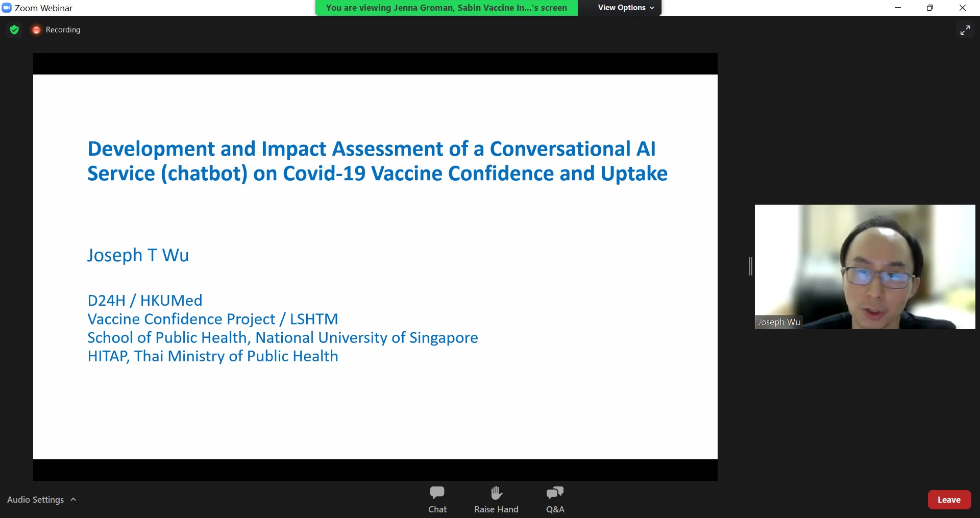The height and width of the screenshot is (518, 980).
Task: Click the 'Joseph Wu' name label on video
Action: point(779,322)
